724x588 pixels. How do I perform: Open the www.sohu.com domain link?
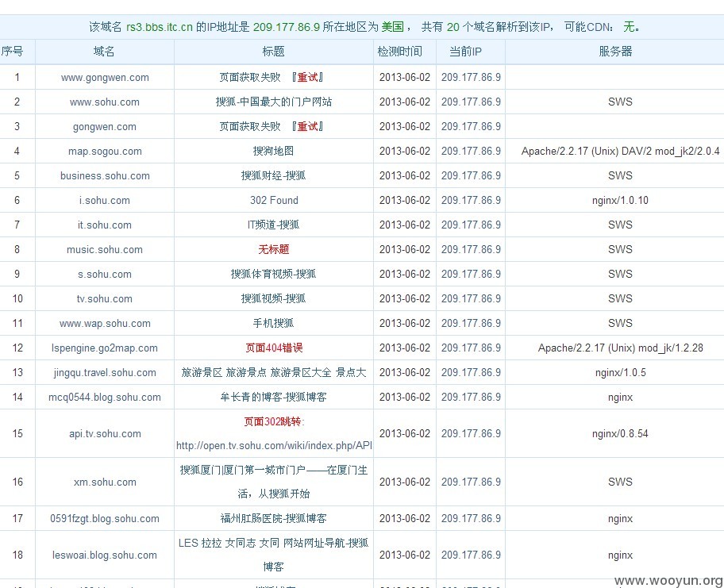(x=105, y=102)
